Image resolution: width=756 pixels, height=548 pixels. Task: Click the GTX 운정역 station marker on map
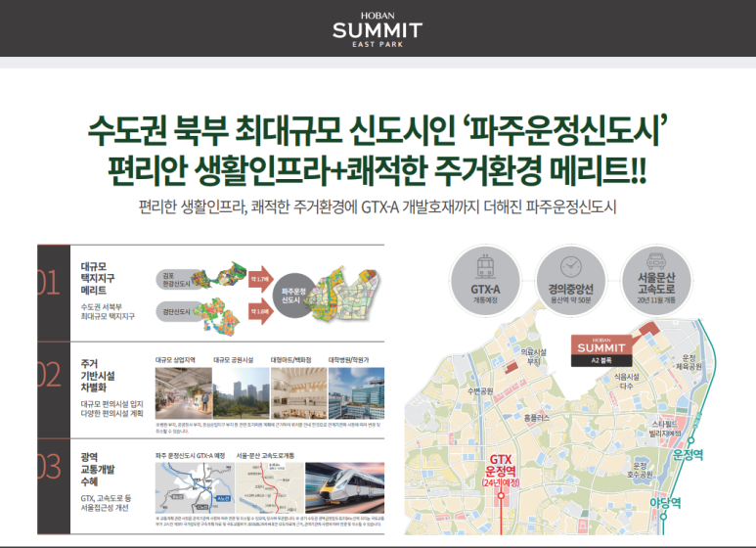tap(501, 495)
